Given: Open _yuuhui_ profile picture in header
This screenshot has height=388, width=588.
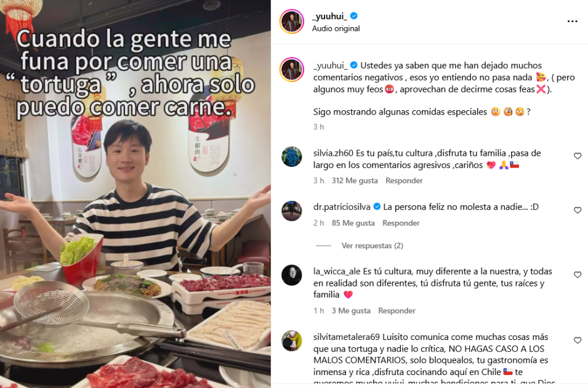Looking at the screenshot, I should pyautogui.click(x=292, y=22).
